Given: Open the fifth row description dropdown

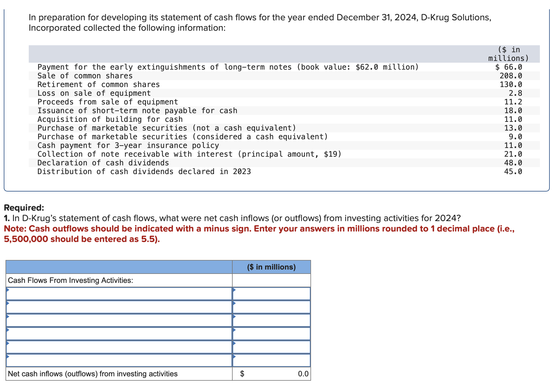Looking at the screenshot, I should coord(118,347).
